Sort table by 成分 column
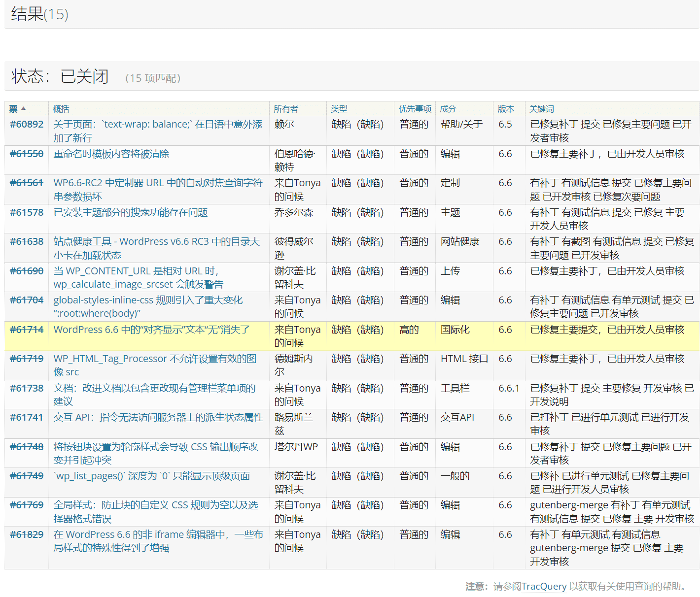700x597 pixels. [448, 109]
